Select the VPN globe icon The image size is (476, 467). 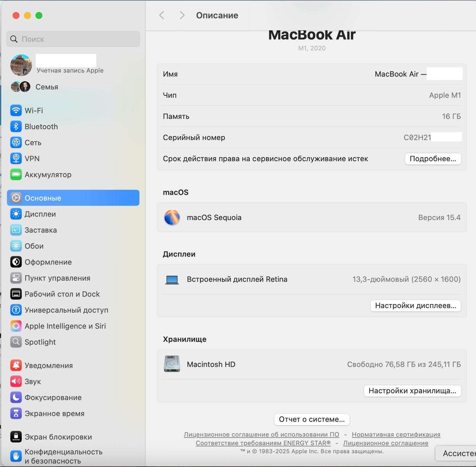click(16, 159)
